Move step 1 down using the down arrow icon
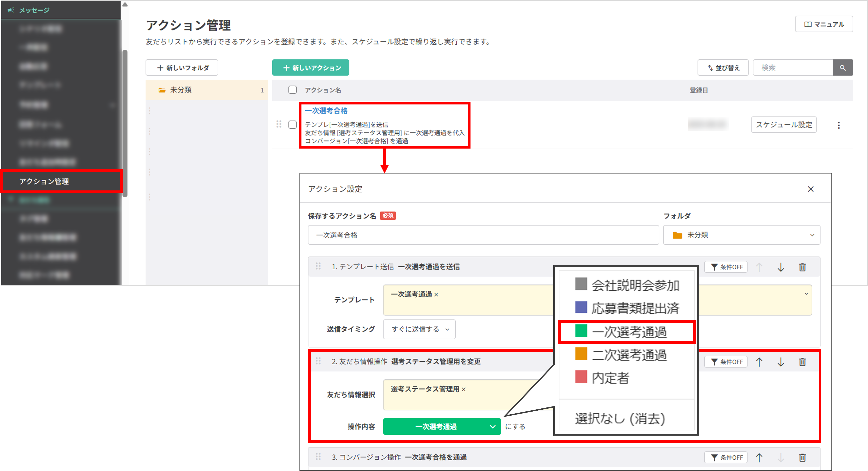Screen dimensions: 868x471 point(781,267)
